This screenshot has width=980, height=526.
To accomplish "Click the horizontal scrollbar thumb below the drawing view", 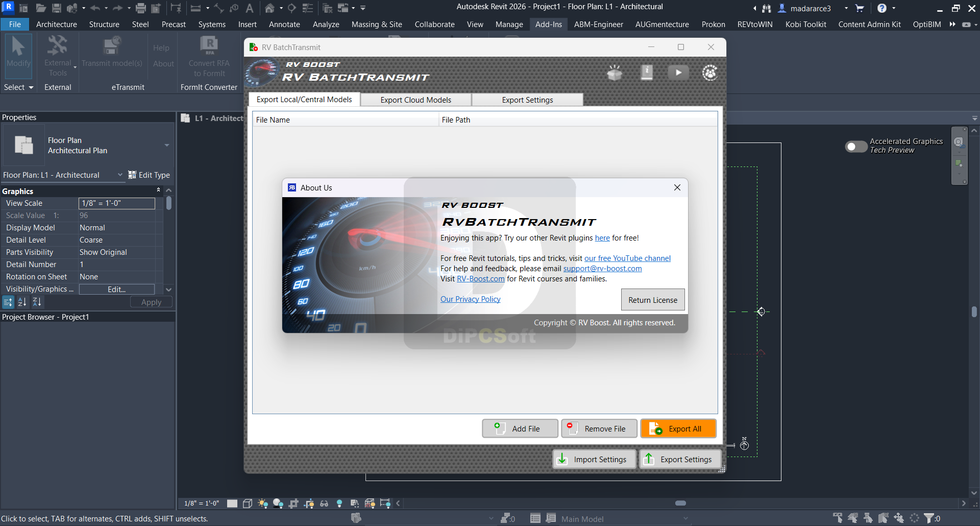I will click(680, 503).
